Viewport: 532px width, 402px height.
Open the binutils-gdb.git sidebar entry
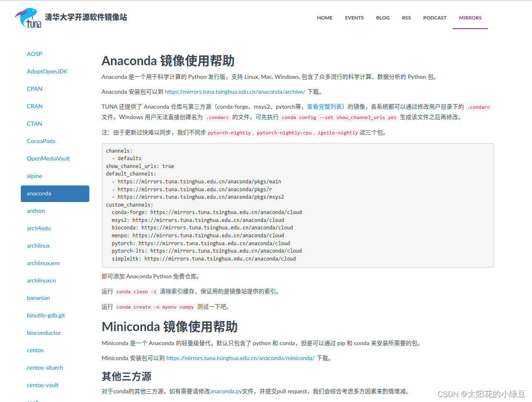(46, 315)
